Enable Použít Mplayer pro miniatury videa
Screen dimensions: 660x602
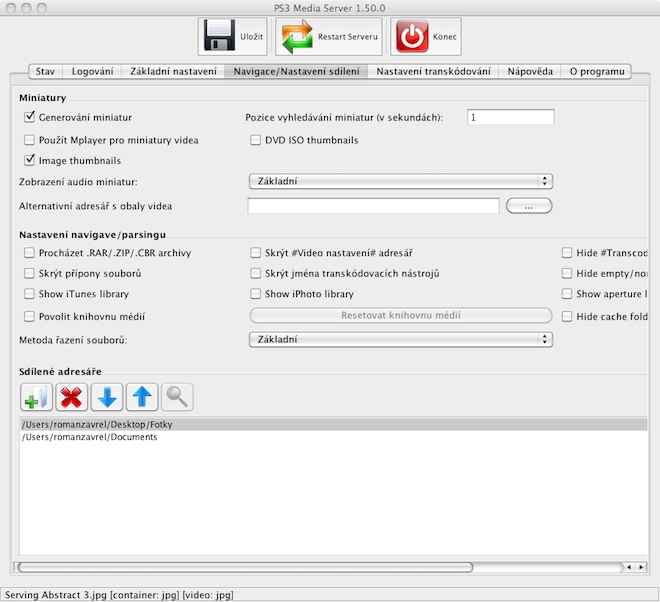(29, 140)
